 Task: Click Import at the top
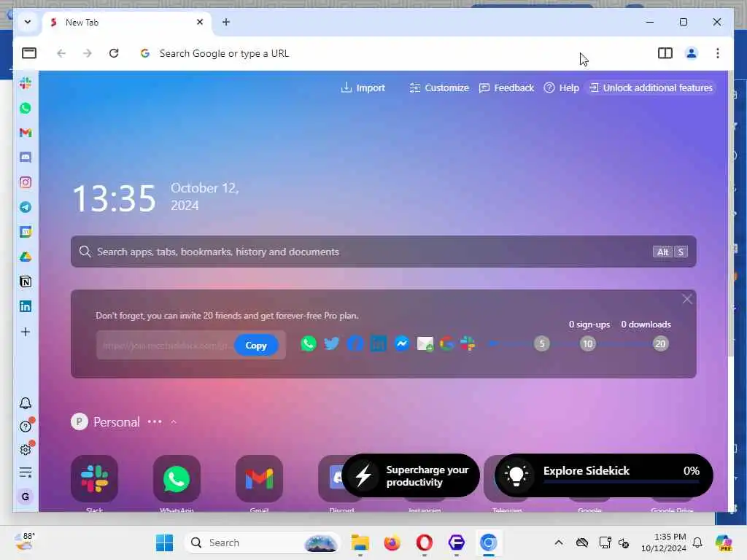pos(363,87)
